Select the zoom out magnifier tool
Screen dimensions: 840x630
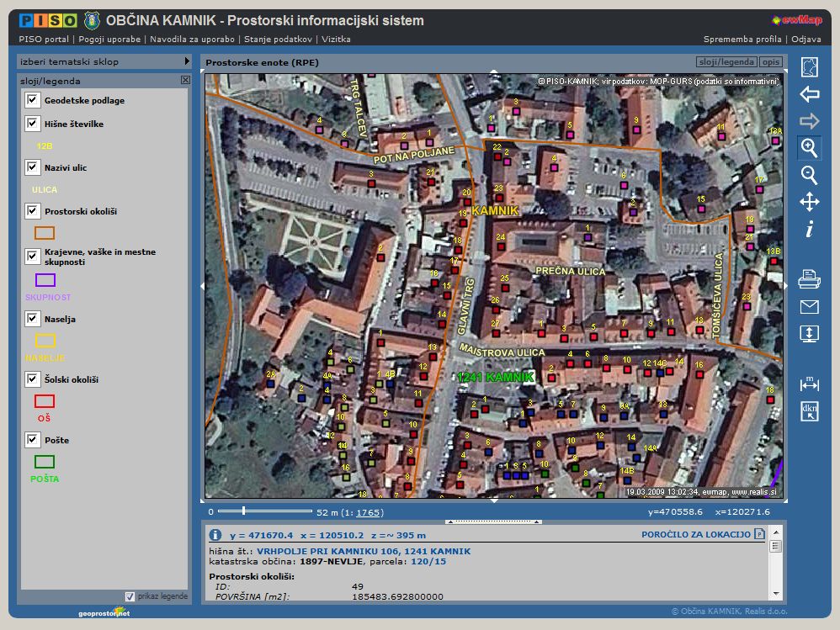[809, 175]
